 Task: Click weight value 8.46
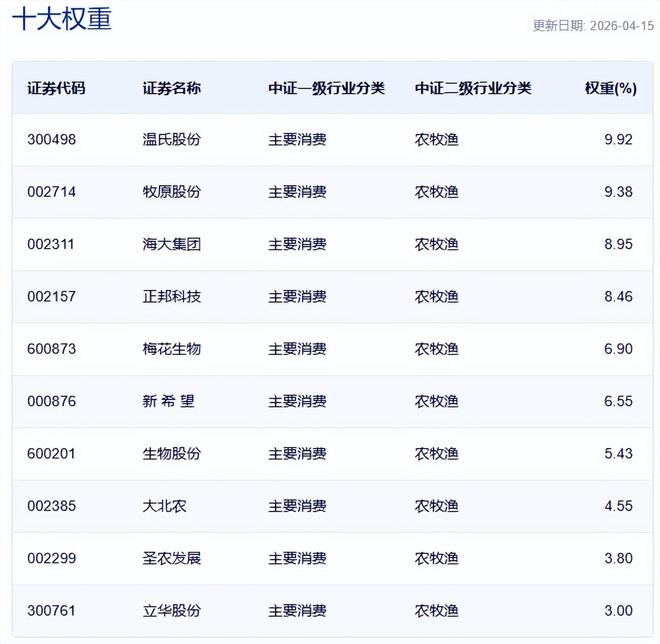(x=618, y=297)
